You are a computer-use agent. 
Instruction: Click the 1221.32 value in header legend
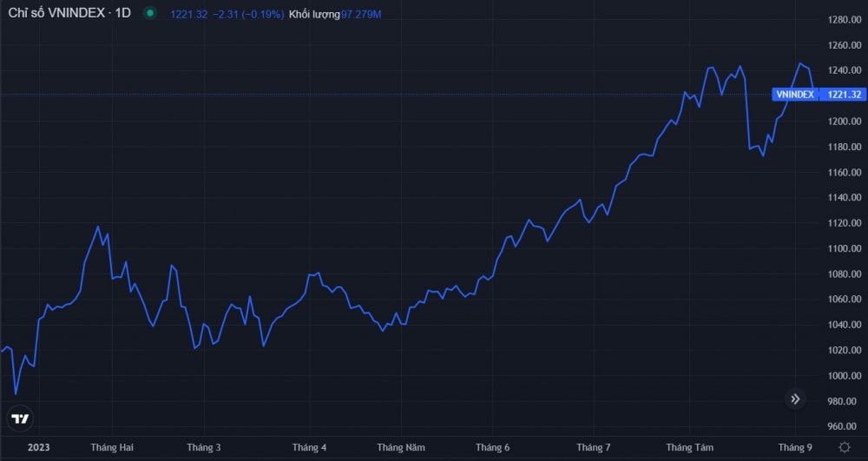188,15
